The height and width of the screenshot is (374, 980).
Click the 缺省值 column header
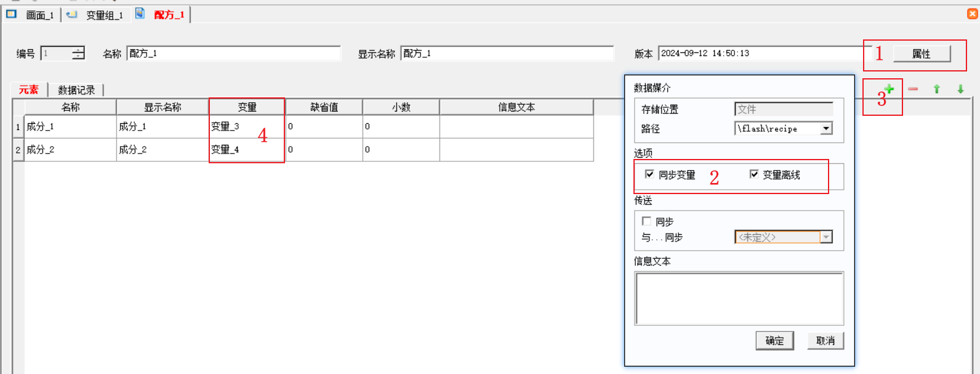click(x=324, y=107)
